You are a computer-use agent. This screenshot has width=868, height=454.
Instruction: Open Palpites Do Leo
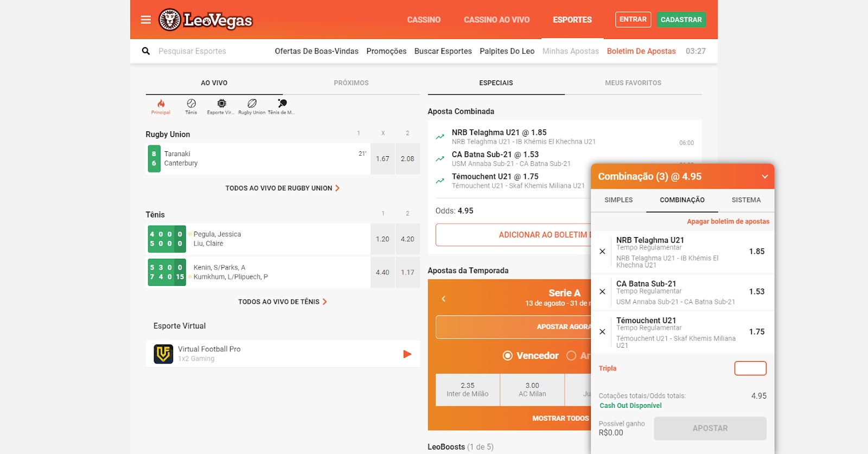click(x=507, y=51)
